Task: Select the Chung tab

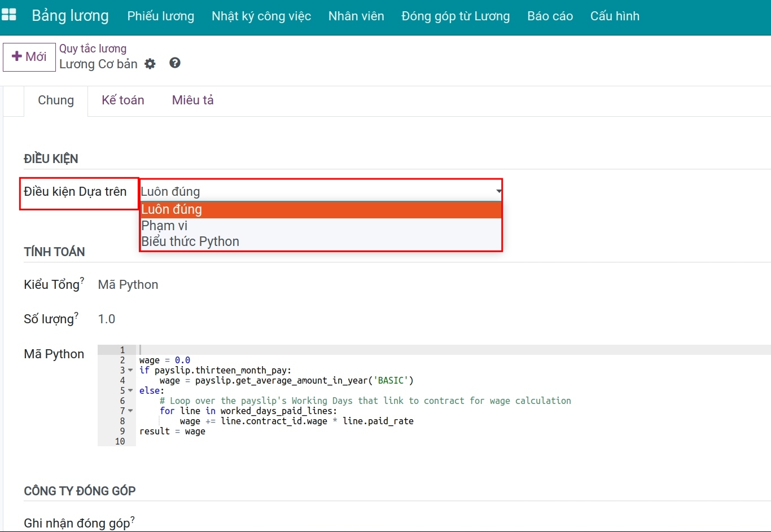Action: [x=56, y=100]
